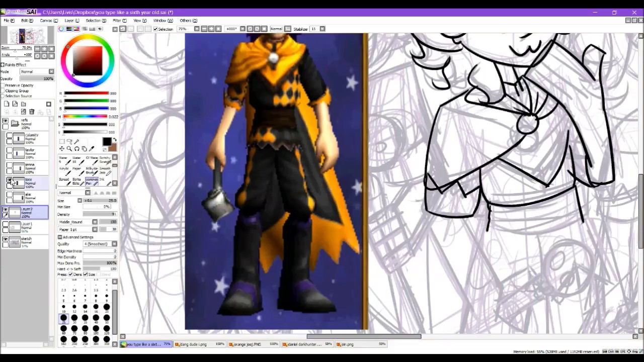Select the Rotate canvas tool
This screenshot has height=362, width=644.
pos(76,149)
